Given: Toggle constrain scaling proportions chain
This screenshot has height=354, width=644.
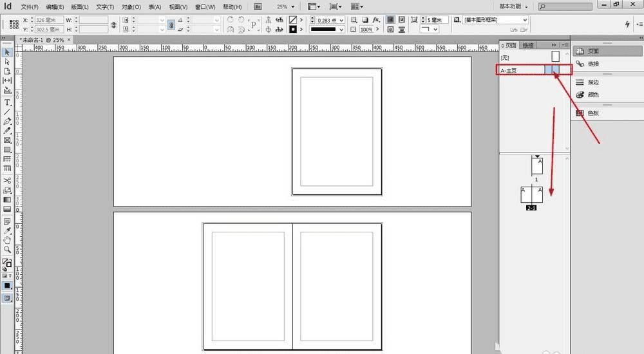Looking at the screenshot, I should tap(171, 24).
